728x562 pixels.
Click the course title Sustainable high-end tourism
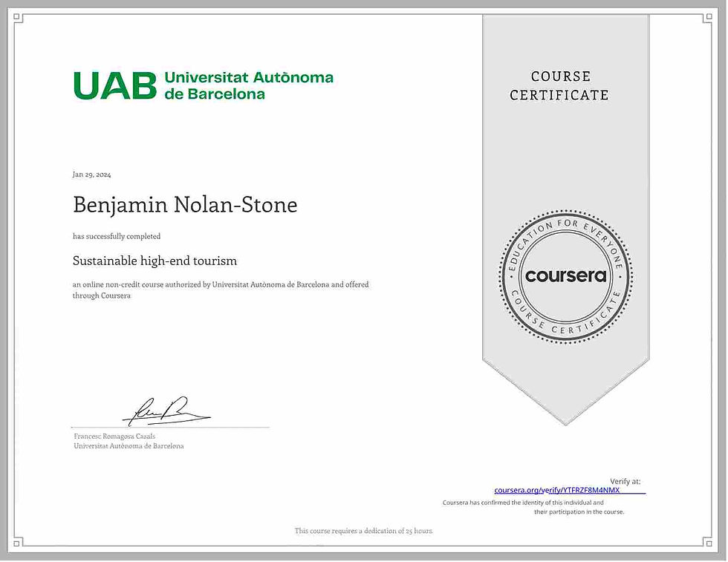click(x=155, y=261)
